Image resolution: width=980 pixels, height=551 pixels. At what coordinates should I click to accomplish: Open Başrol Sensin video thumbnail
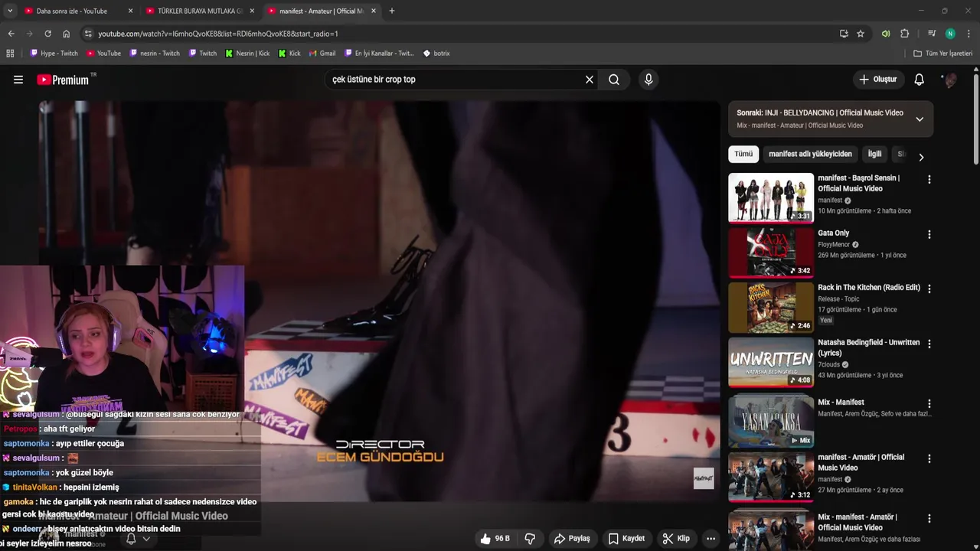tap(771, 198)
